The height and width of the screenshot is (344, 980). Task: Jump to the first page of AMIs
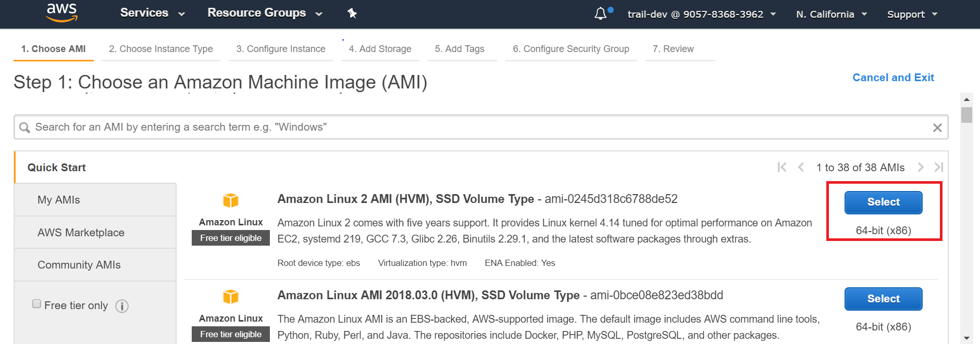781,167
